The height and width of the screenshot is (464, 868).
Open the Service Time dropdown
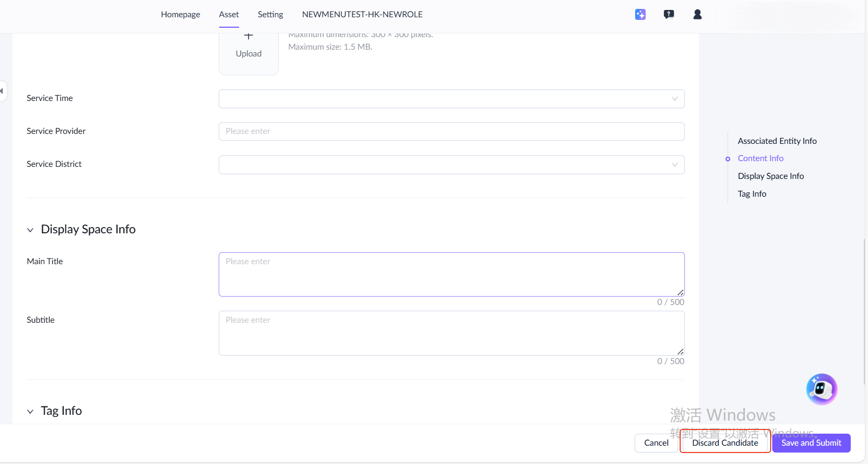[x=451, y=99]
